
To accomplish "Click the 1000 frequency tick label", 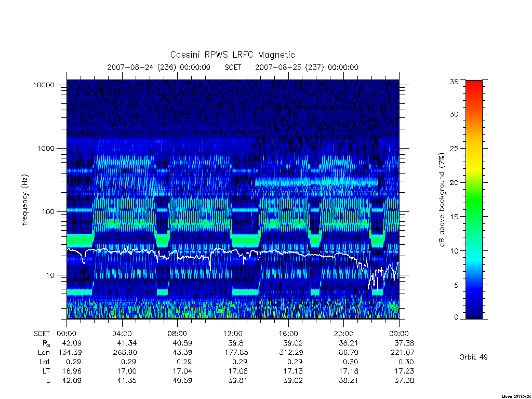I will click(46, 148).
